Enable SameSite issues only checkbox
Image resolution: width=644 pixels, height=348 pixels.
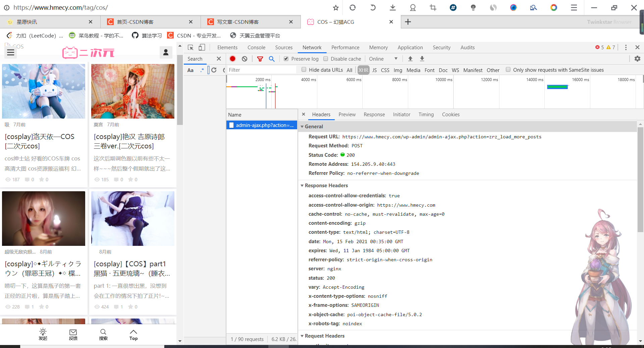pyautogui.click(x=508, y=70)
